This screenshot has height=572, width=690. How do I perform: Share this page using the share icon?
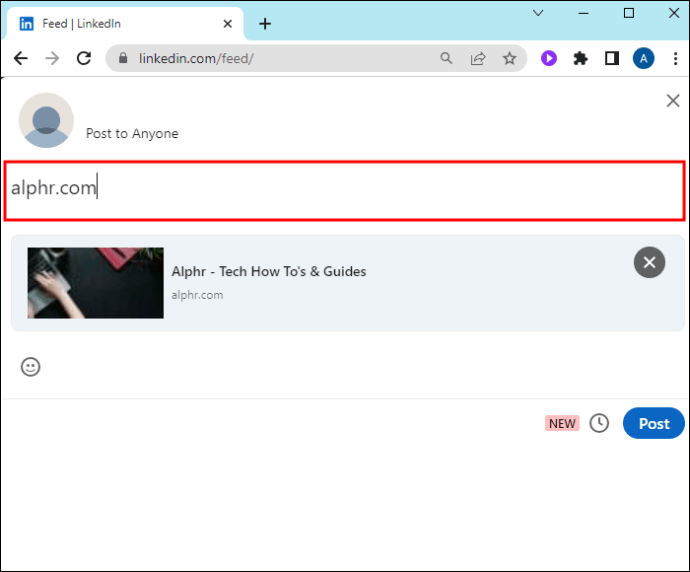pos(478,58)
